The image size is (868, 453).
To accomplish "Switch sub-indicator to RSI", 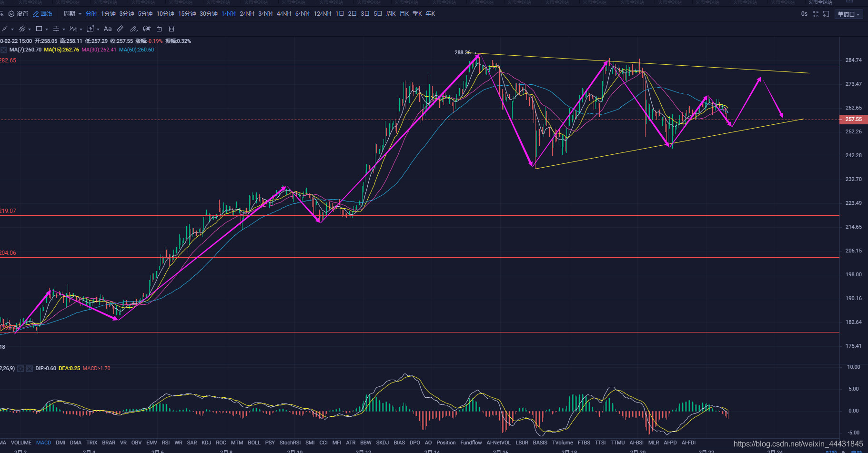I will click(166, 443).
